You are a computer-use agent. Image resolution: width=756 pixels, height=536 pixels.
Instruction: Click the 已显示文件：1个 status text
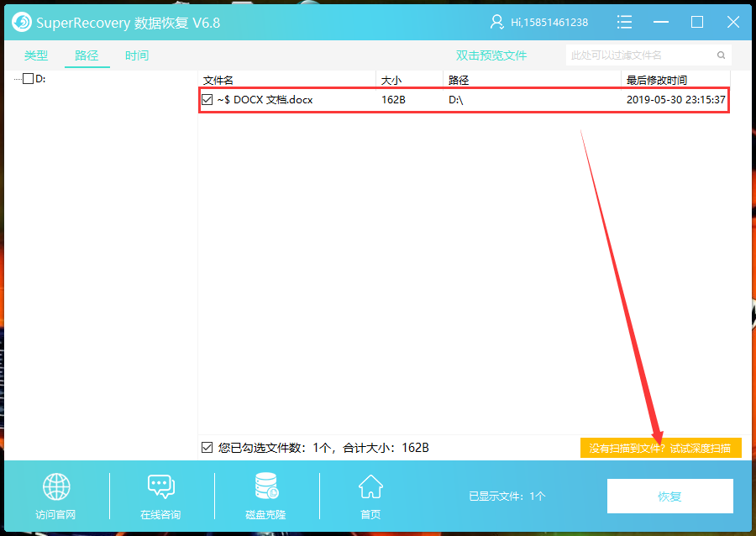click(507, 496)
